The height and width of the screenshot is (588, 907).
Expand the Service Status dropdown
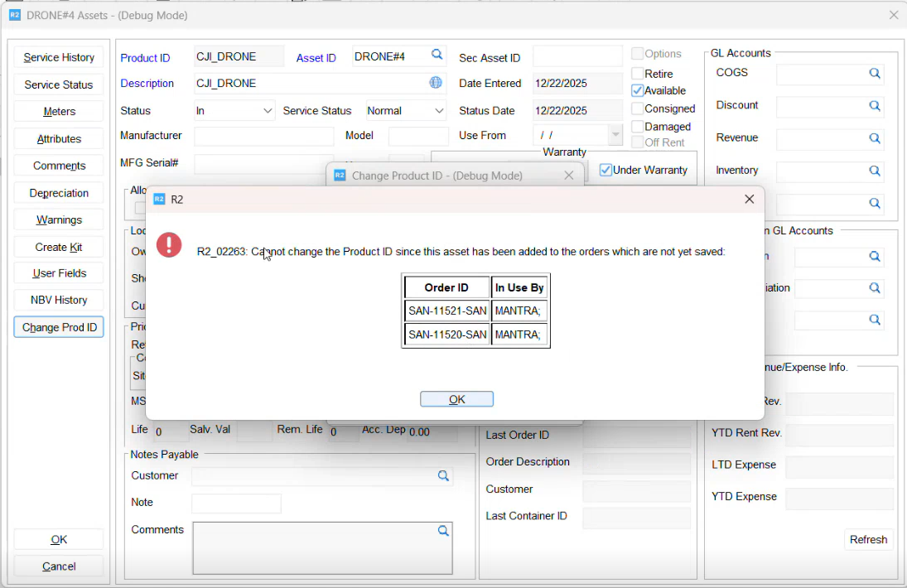coord(439,111)
